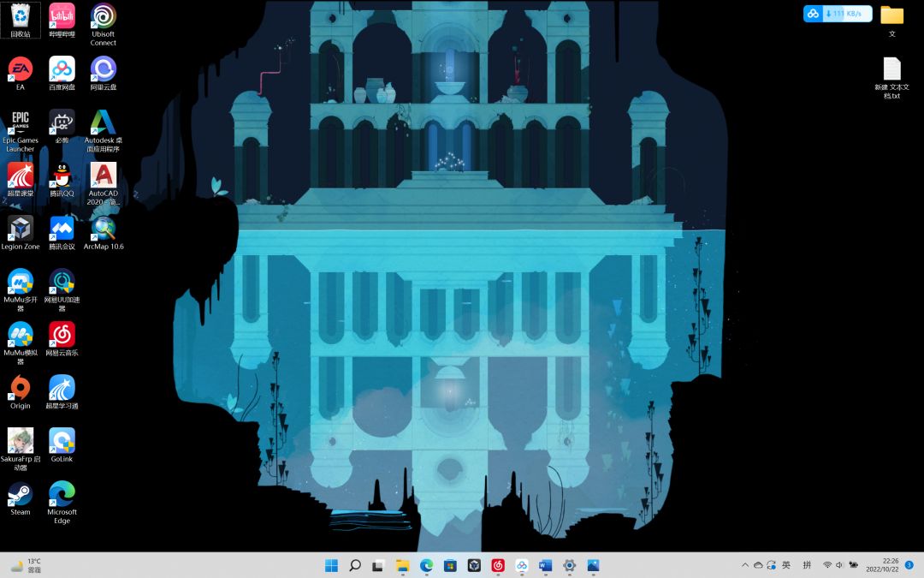Open the Wi-Fi network tray icon

827,565
